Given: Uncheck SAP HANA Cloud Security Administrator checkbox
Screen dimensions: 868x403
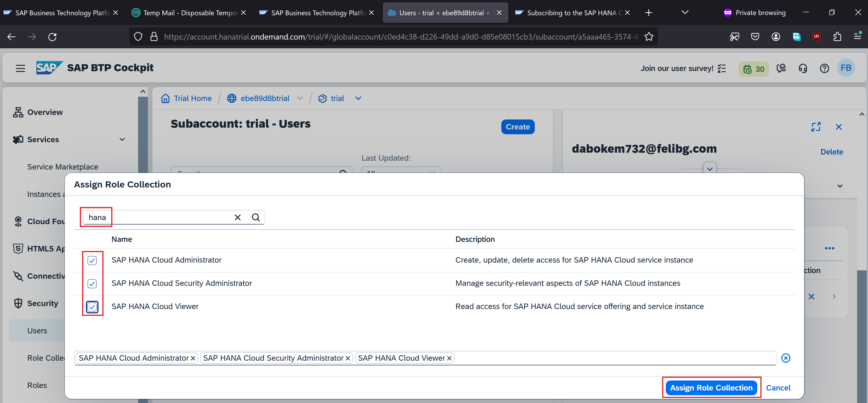Looking at the screenshot, I should coord(92,283).
